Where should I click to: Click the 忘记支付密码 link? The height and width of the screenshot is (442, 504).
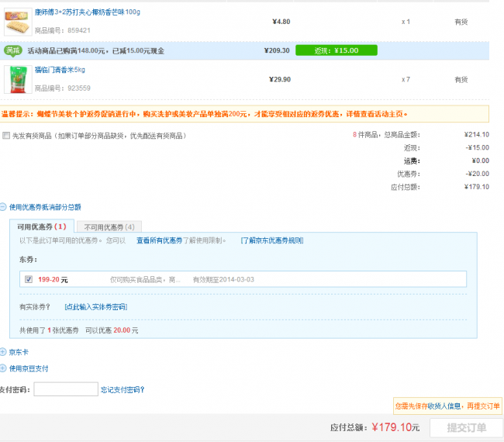(x=122, y=389)
